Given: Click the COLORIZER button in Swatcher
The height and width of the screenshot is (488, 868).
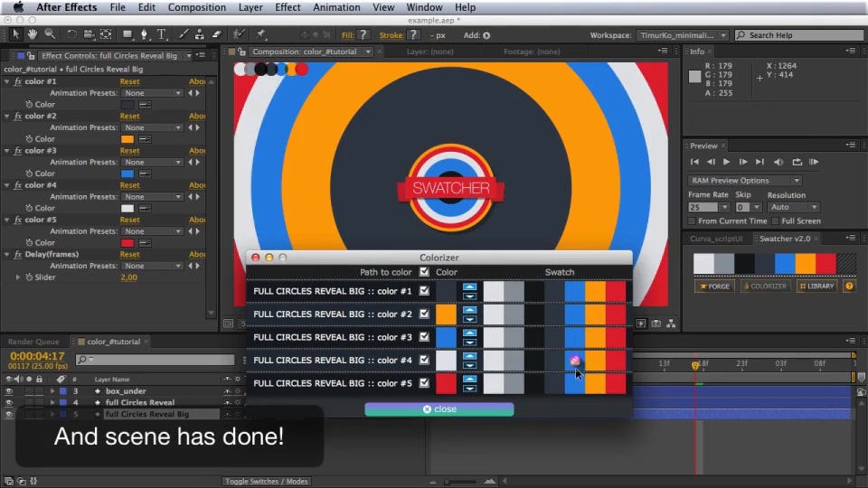Looking at the screenshot, I should pos(765,286).
